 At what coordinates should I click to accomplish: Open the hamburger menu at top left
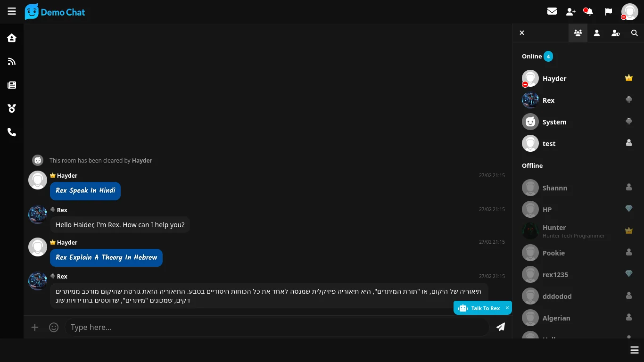[12, 11]
